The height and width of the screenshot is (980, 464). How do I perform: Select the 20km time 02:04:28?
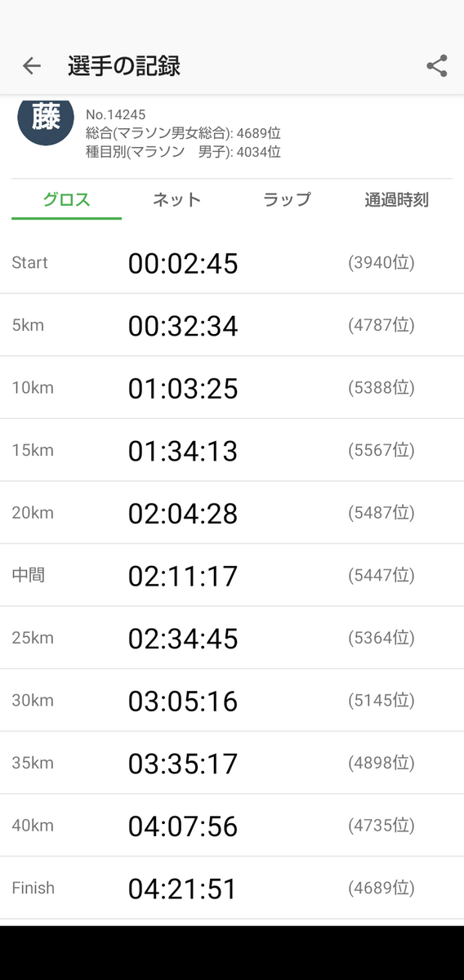183,513
